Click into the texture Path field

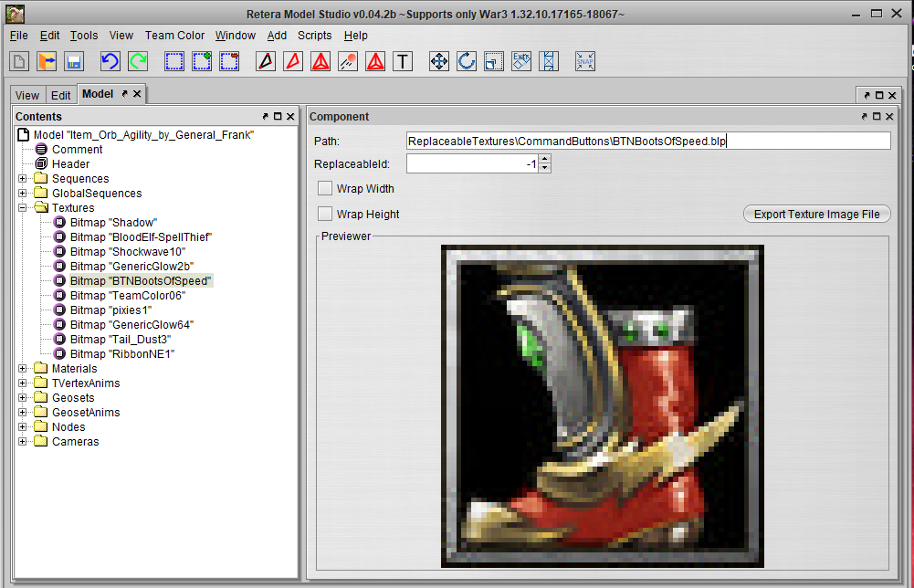(x=648, y=141)
